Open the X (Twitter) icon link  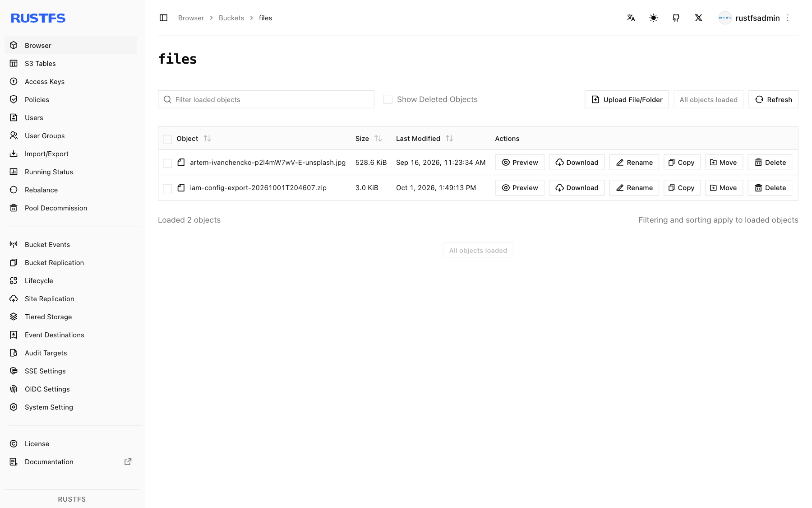click(699, 18)
